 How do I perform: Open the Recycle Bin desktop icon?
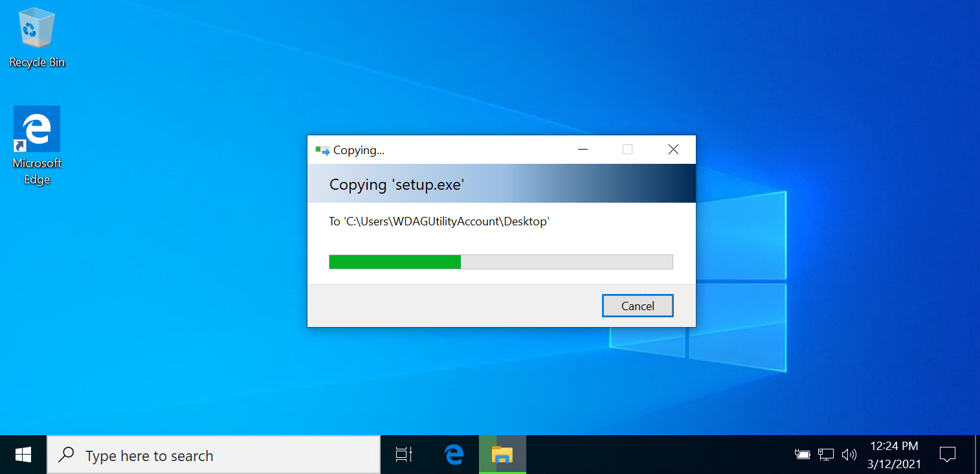[37, 39]
